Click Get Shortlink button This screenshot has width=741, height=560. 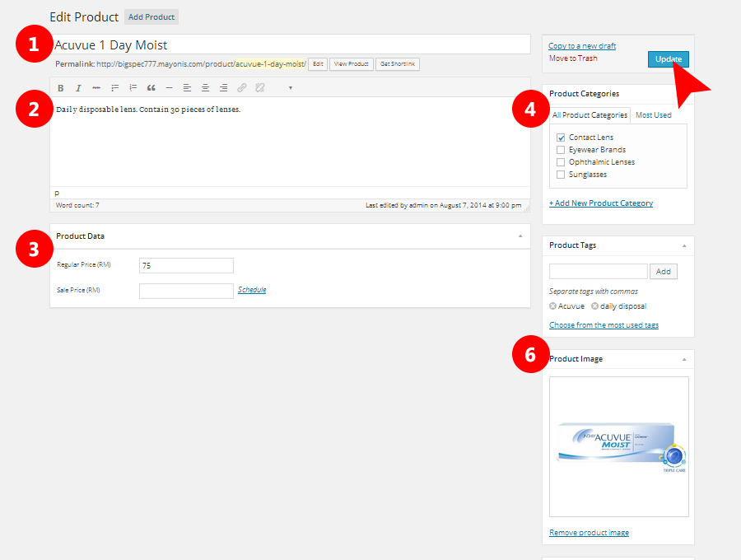tap(398, 64)
